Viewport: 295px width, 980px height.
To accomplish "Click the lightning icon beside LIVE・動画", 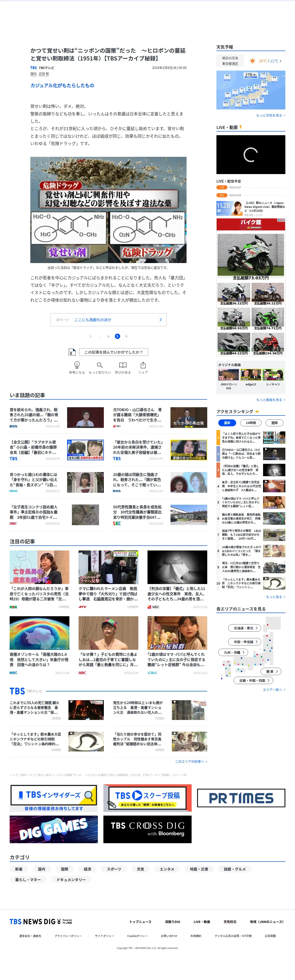I will 240,127.
